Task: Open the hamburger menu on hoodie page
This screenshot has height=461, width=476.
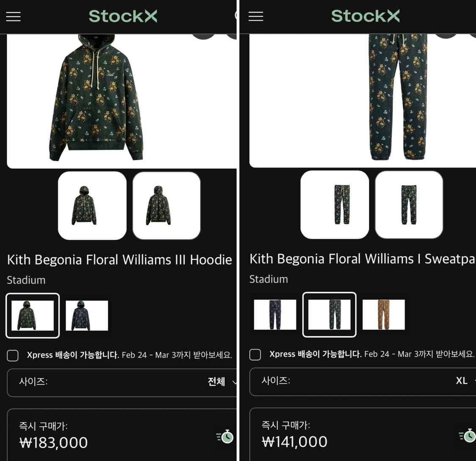Action: point(14,16)
